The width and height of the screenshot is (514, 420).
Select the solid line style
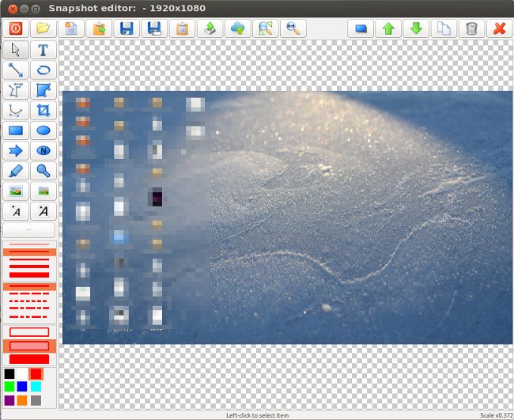(x=29, y=286)
